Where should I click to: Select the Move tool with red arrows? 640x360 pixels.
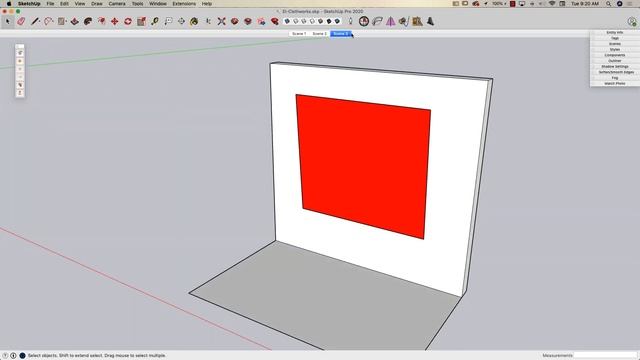pyautogui.click(x=115, y=21)
